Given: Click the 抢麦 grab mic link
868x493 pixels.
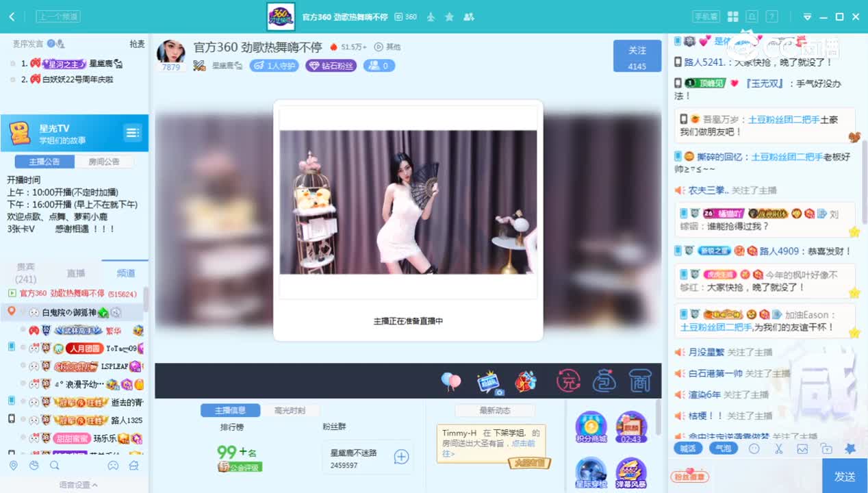Looking at the screenshot, I should click(137, 44).
